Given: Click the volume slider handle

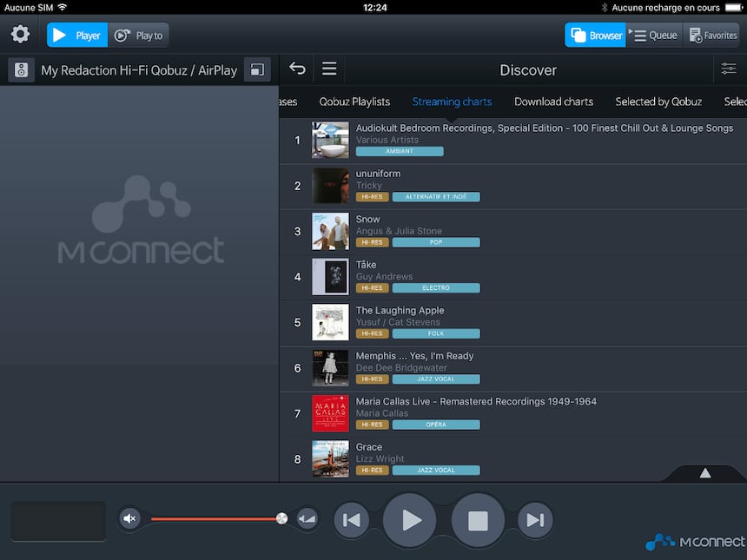Looking at the screenshot, I should coord(281,518).
